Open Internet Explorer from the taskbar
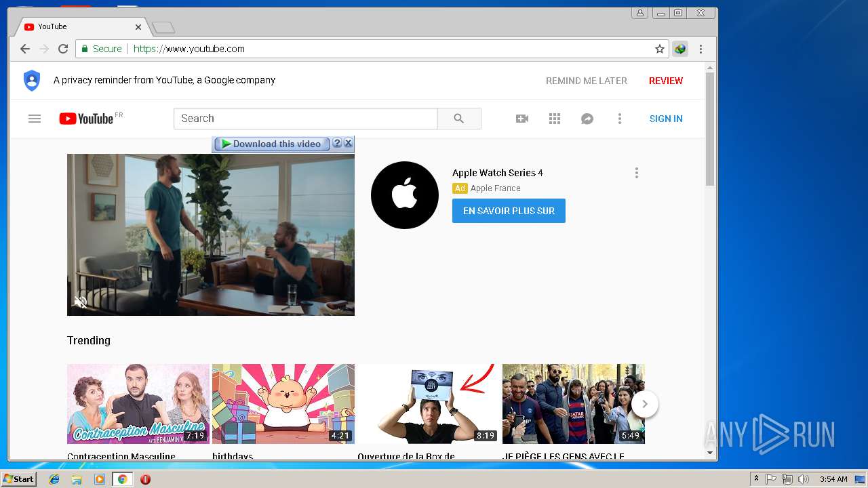 click(54, 479)
